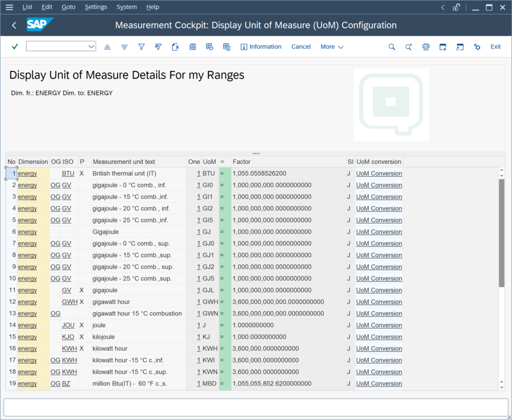Click scroll up arrow at table top
This screenshot has height=420, width=512.
[x=502, y=170]
